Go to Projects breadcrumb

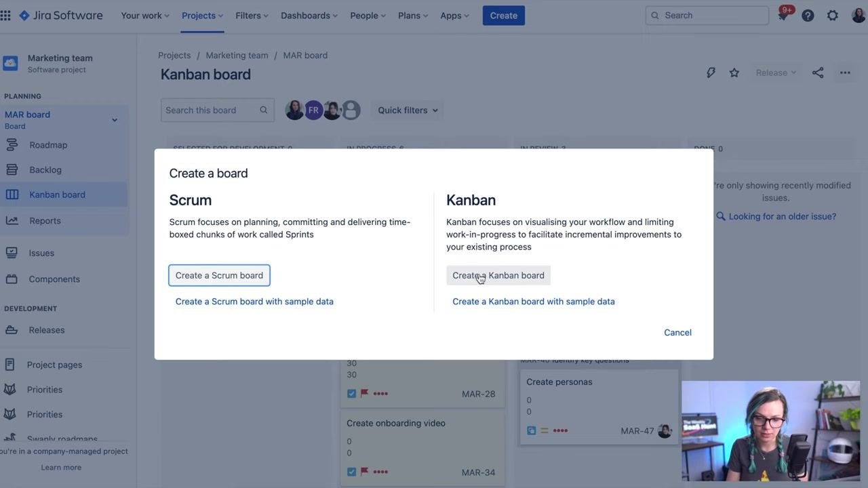coord(174,55)
